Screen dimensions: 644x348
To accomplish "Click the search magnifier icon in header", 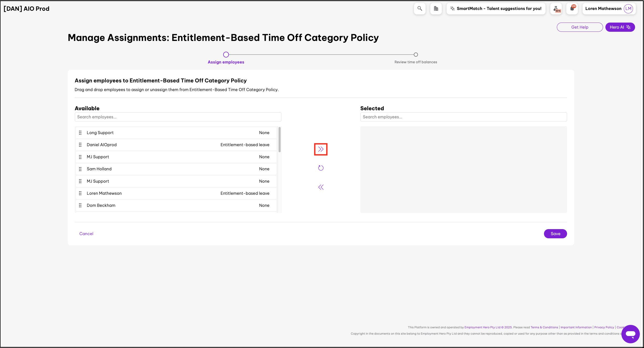I will coord(420,9).
